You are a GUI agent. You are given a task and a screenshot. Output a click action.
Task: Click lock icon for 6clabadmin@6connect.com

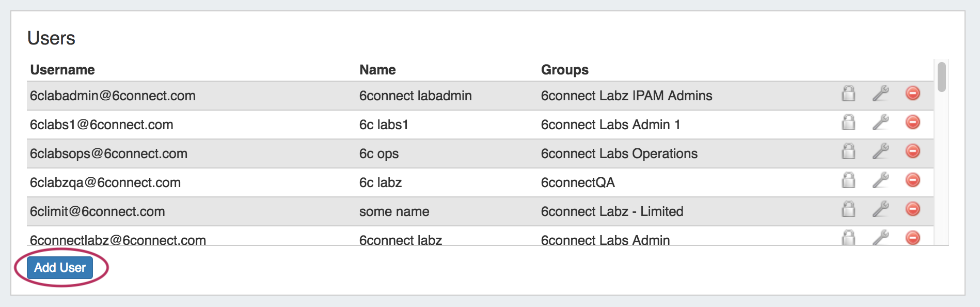pos(848,94)
